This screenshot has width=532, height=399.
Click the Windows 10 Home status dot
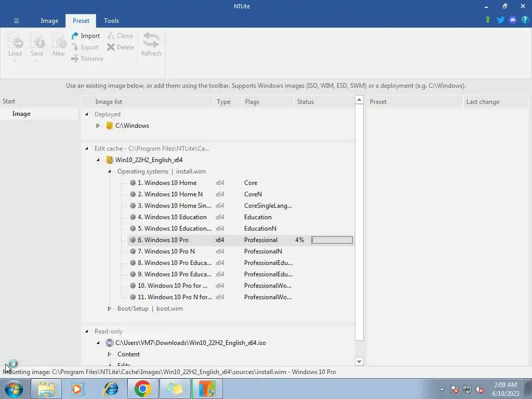click(132, 183)
